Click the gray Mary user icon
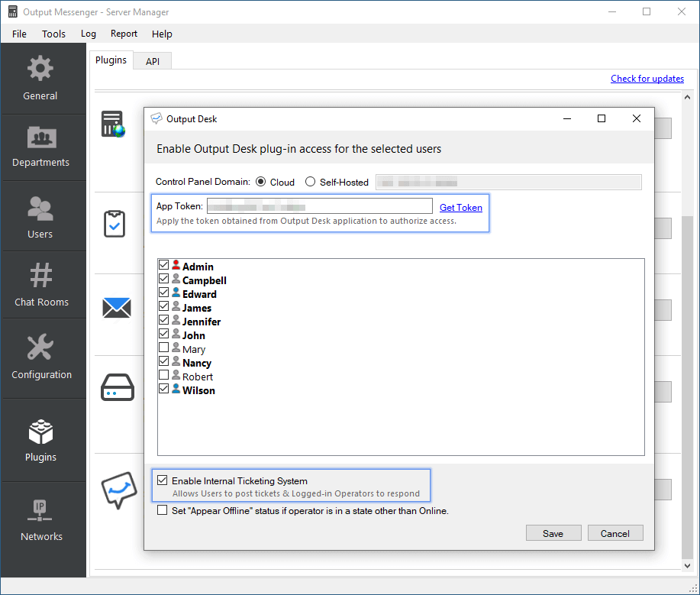Viewport: 700px width, 595px height. pyautogui.click(x=176, y=348)
